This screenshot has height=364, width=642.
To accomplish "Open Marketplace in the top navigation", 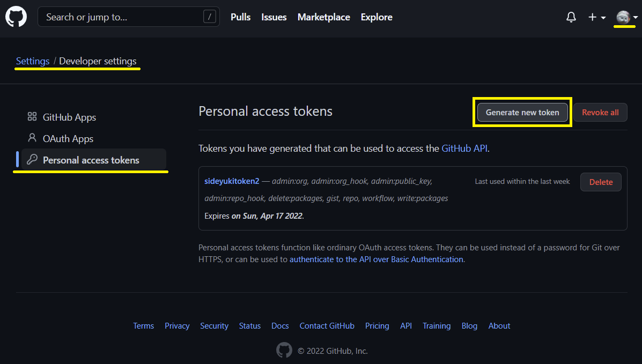I will click(324, 17).
